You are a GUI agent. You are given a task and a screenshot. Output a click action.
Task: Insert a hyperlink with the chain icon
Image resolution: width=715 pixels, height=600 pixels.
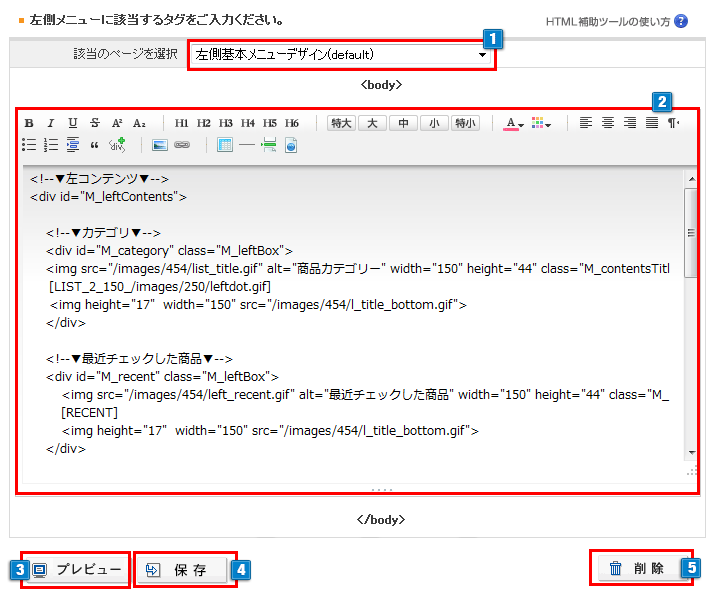click(x=181, y=145)
